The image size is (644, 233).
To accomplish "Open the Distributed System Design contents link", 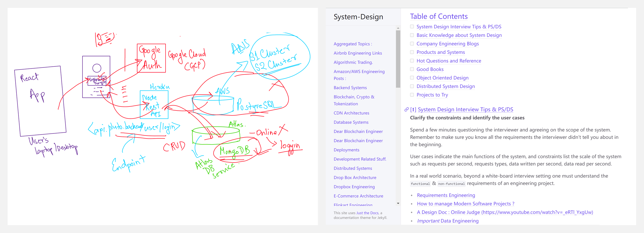I will (446, 86).
